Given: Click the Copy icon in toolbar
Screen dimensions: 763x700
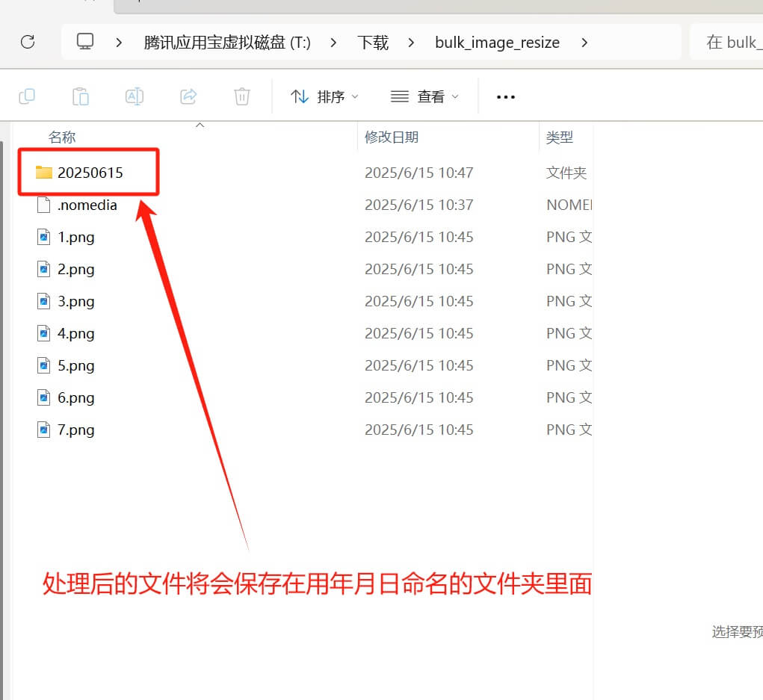Looking at the screenshot, I should tap(27, 96).
